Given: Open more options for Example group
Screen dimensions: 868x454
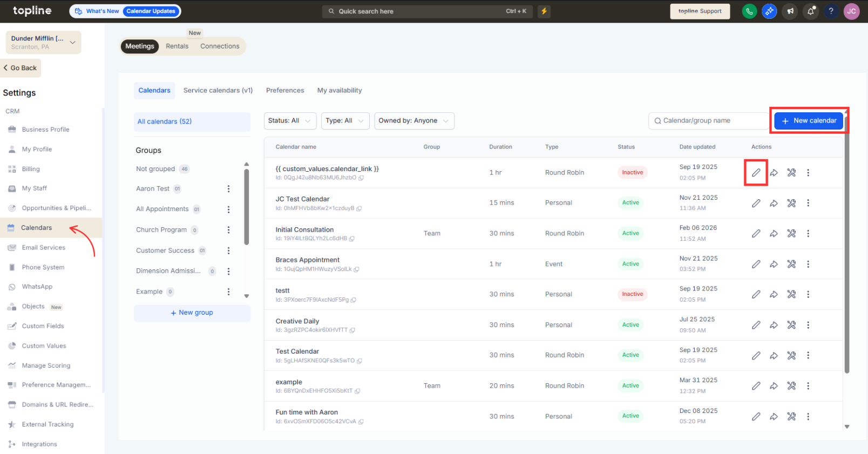Looking at the screenshot, I should pos(228,292).
